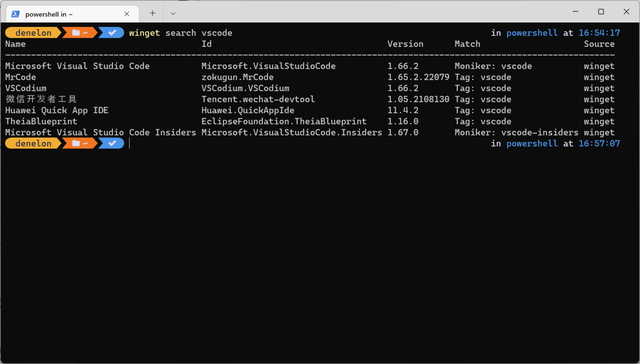Click the folder icon in the first prompt
640x364 pixels.
(x=76, y=32)
